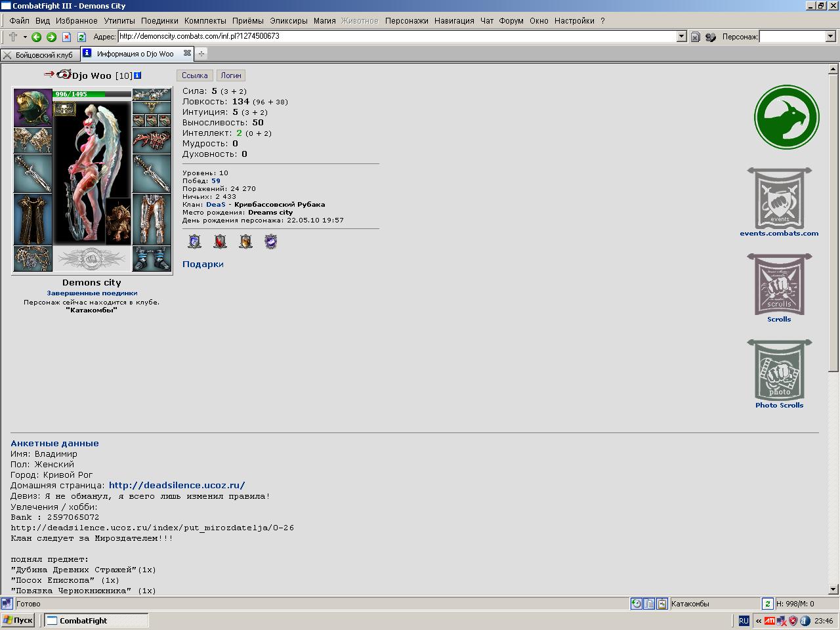Click the victories count 59
Screen dimensions: 840x630
tap(216, 181)
